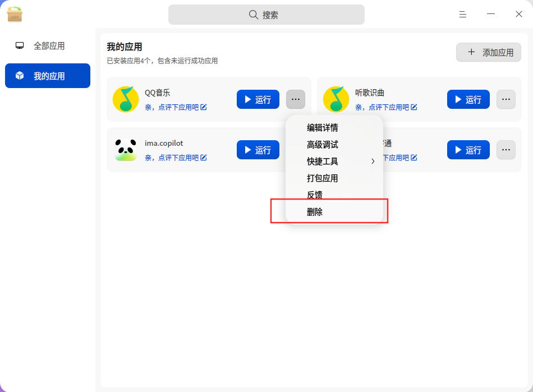Click the plus icon on 添加应用
533x392 pixels.
[x=471, y=52]
